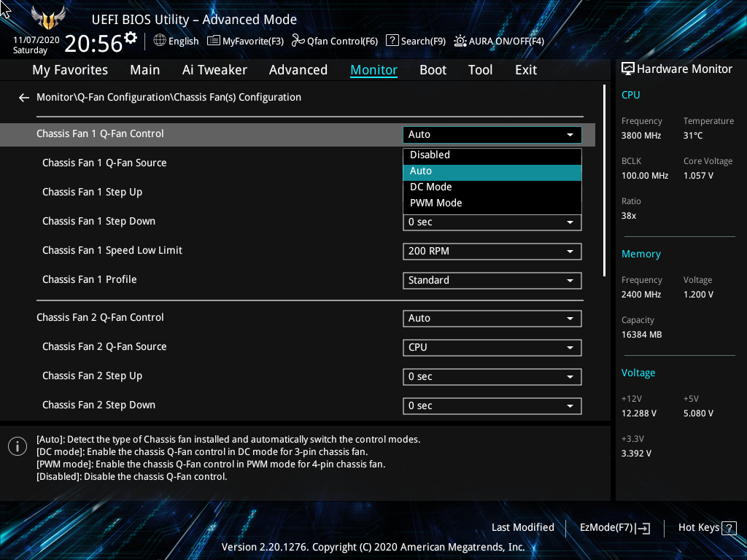Click the settings list scrollbar
The height and width of the screenshot is (560, 747).
click(x=605, y=181)
